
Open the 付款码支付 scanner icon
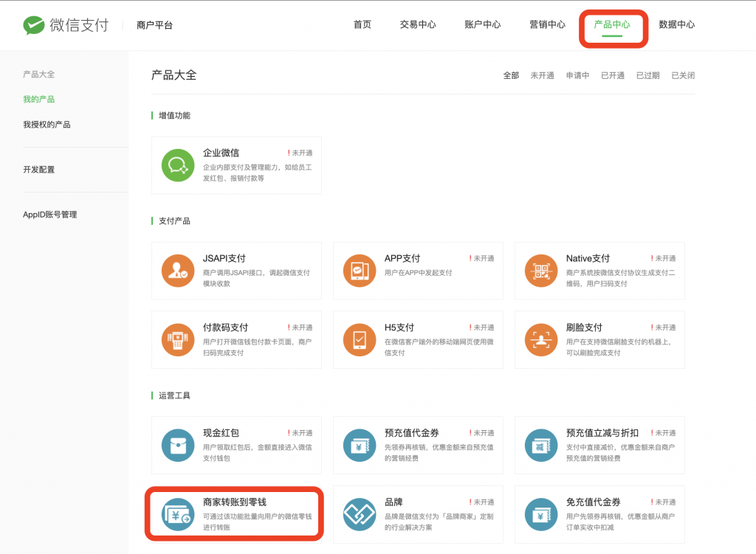coord(178,340)
